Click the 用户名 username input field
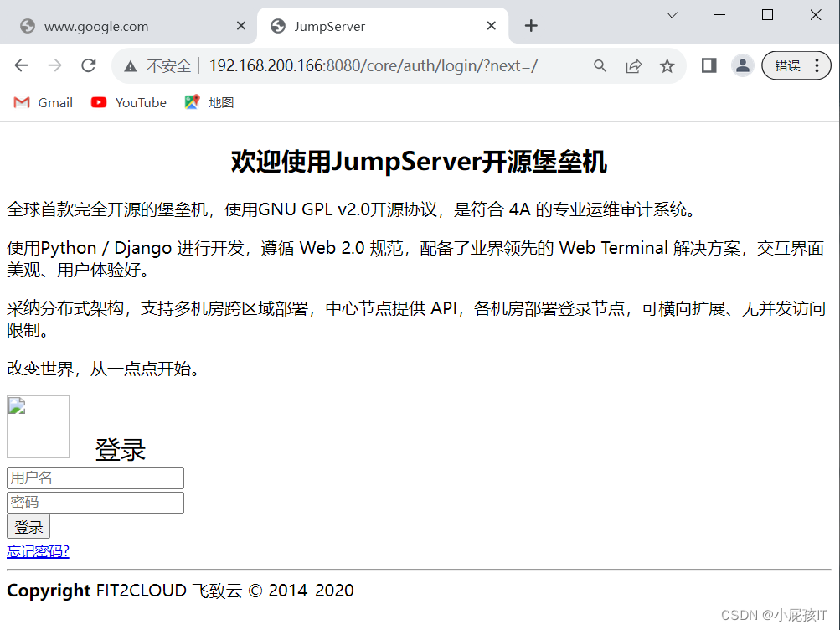The width and height of the screenshot is (840, 630). pyautogui.click(x=95, y=478)
